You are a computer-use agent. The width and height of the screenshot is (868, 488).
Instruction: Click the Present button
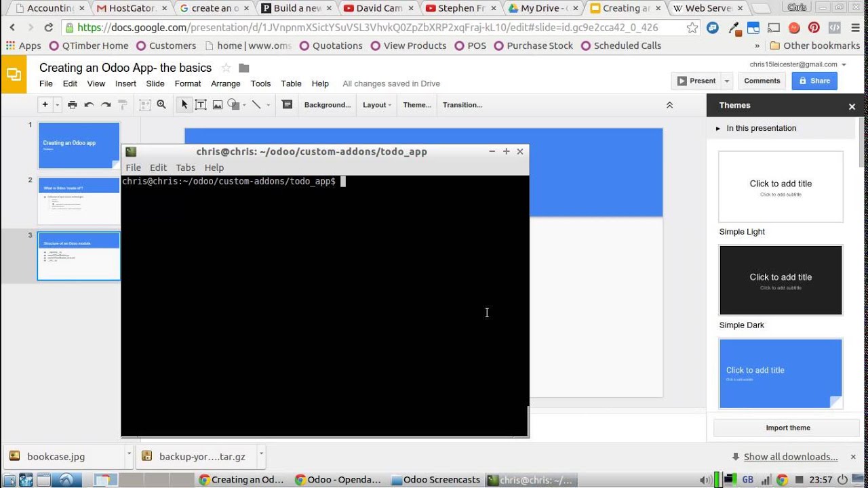pos(696,81)
